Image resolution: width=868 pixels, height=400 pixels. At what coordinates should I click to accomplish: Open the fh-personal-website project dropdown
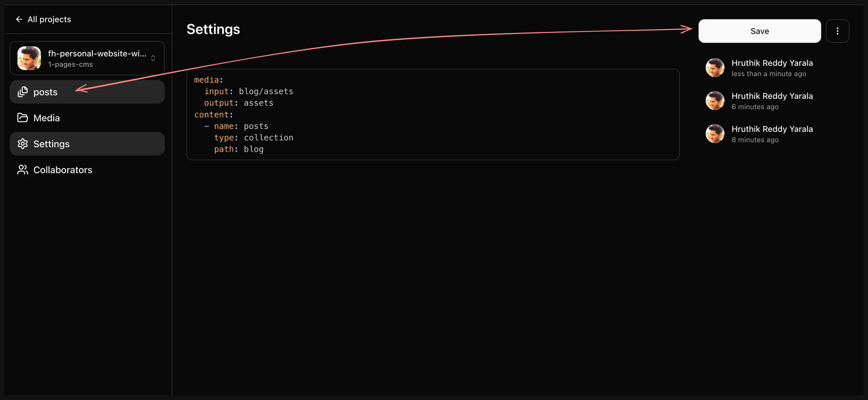(x=97, y=58)
